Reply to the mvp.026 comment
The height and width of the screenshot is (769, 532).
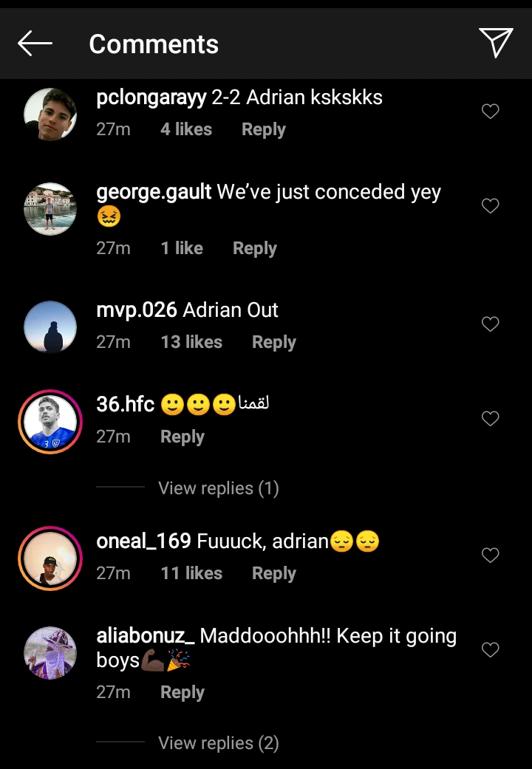point(273,343)
